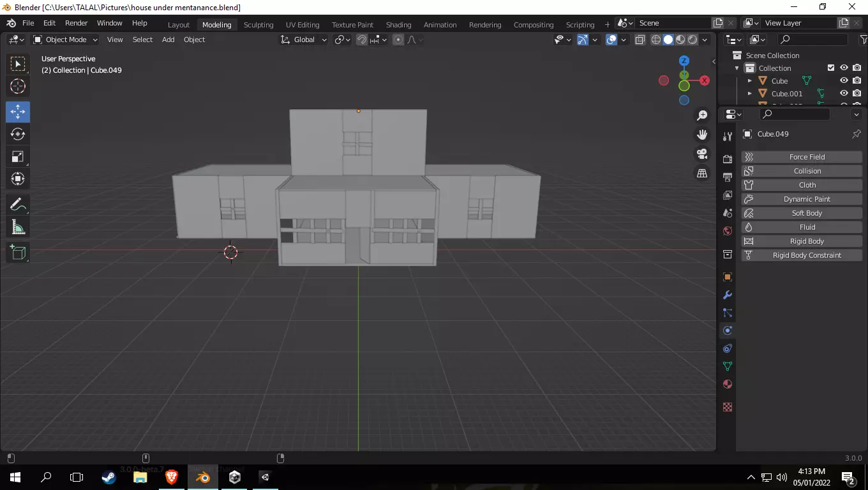Switch to the Shading workspace tab
Screen dimensions: 868x490
[x=398, y=25]
